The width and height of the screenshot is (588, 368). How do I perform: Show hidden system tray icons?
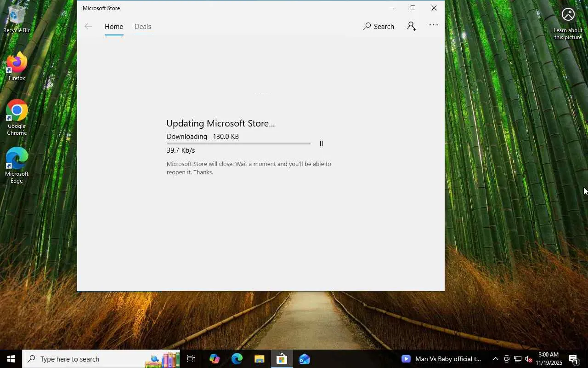(x=495, y=359)
